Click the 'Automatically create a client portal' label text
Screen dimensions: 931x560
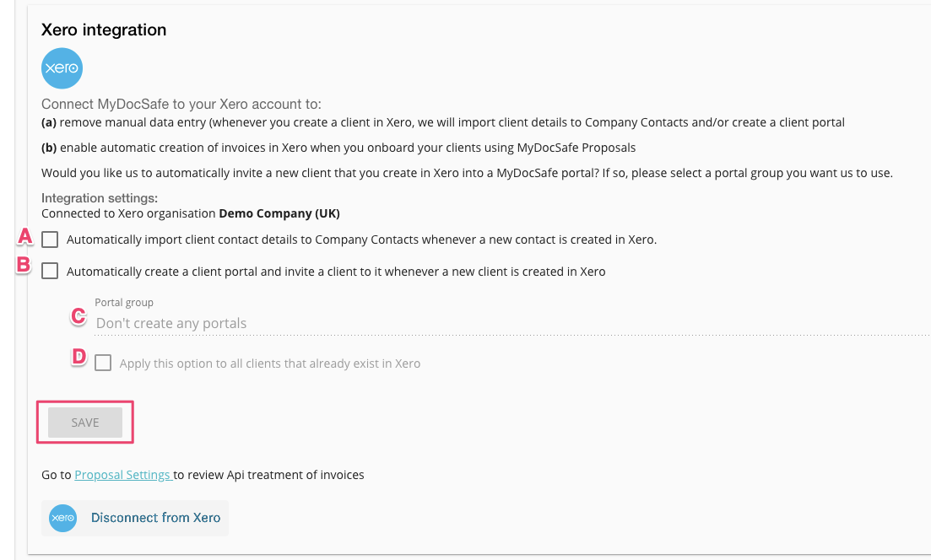(335, 272)
